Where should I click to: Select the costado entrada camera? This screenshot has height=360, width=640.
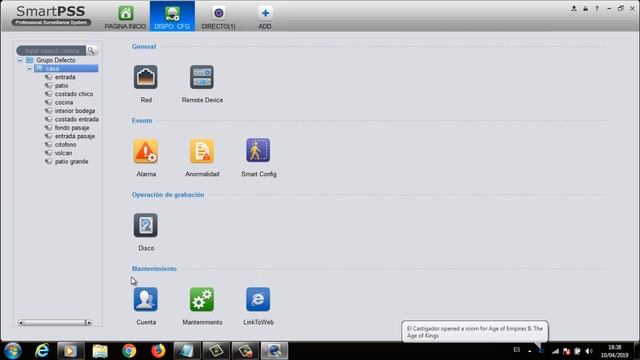tap(77, 119)
